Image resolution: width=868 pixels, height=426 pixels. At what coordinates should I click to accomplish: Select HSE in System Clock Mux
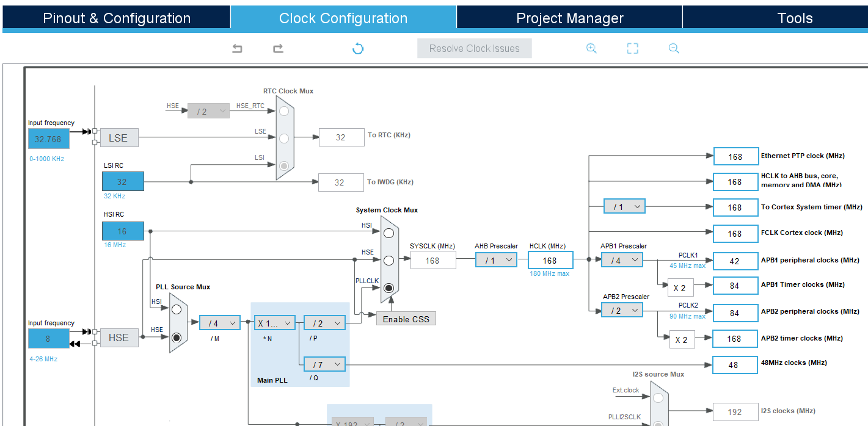coord(389,260)
